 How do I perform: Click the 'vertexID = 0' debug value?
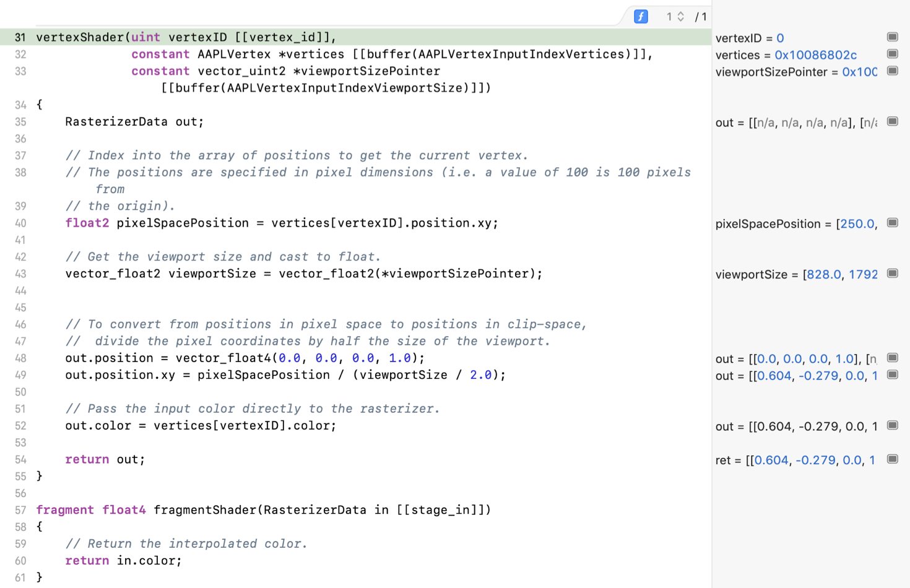750,38
